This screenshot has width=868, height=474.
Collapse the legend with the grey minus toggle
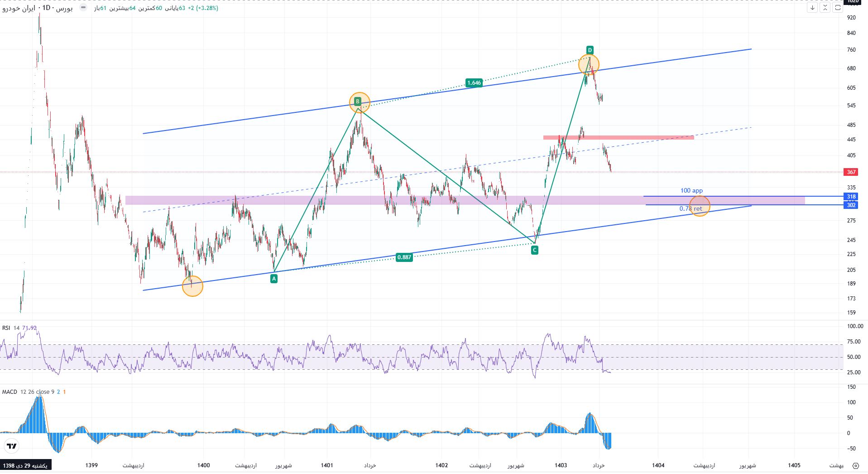pos(83,8)
